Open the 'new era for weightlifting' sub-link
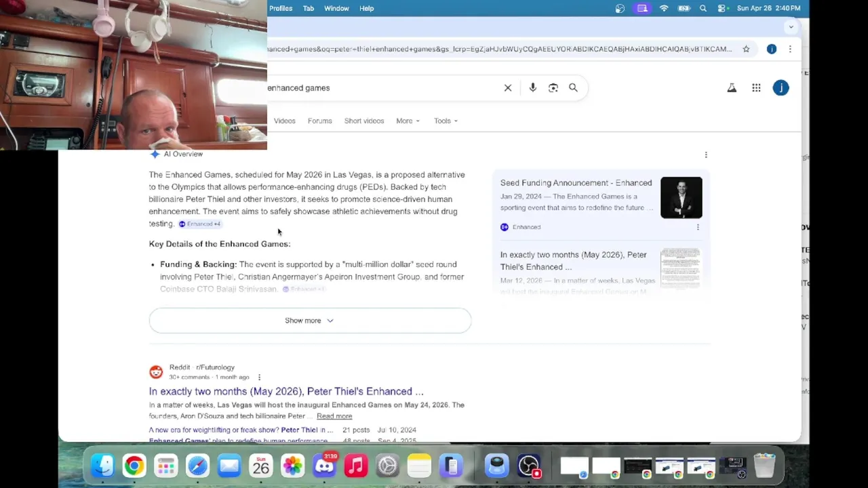This screenshot has height=488, width=868. pos(241,430)
